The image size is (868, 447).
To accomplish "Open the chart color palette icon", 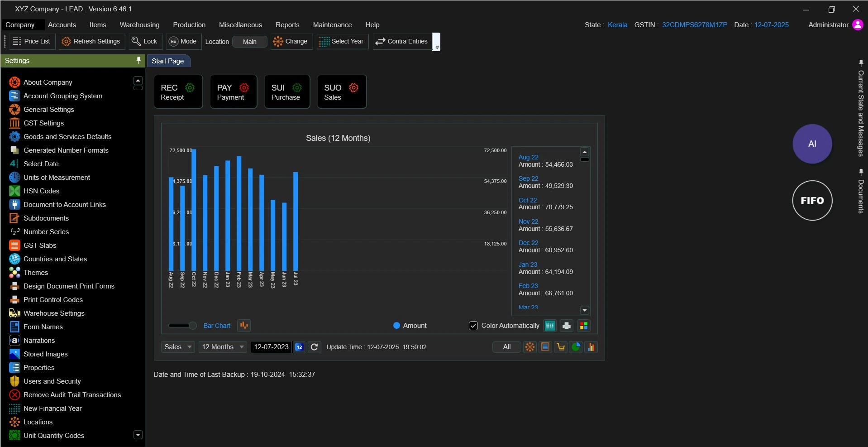I will [584, 326].
